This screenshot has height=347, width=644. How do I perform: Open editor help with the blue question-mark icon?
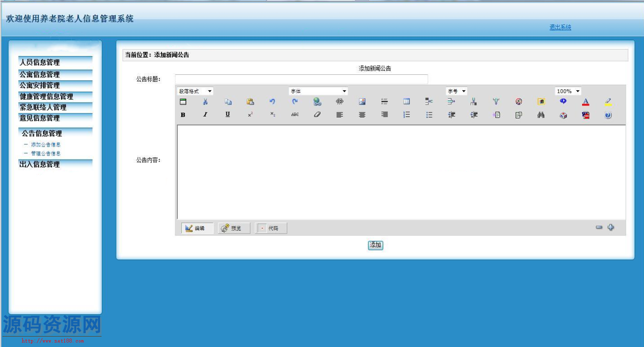(x=608, y=115)
